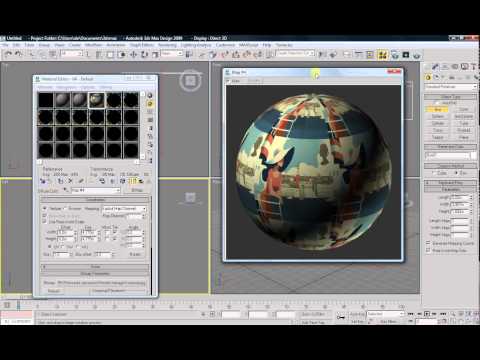
Task: Click the Mirror tool icon
Action: 322,54
